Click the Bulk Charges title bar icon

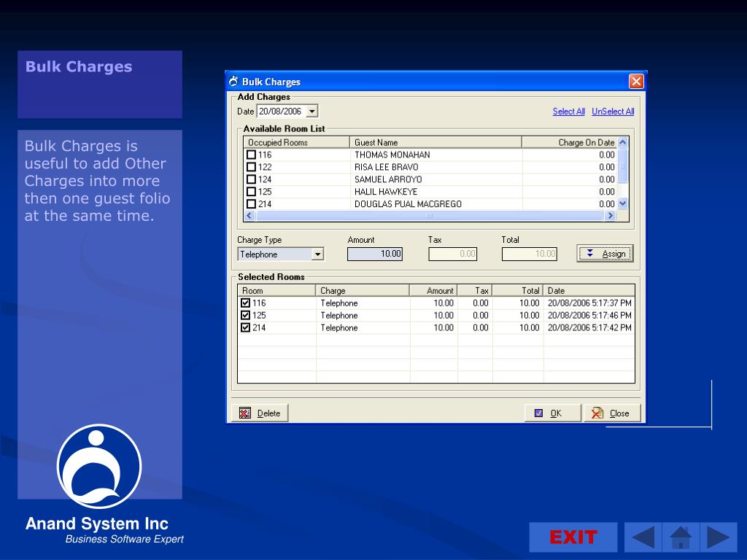233,82
